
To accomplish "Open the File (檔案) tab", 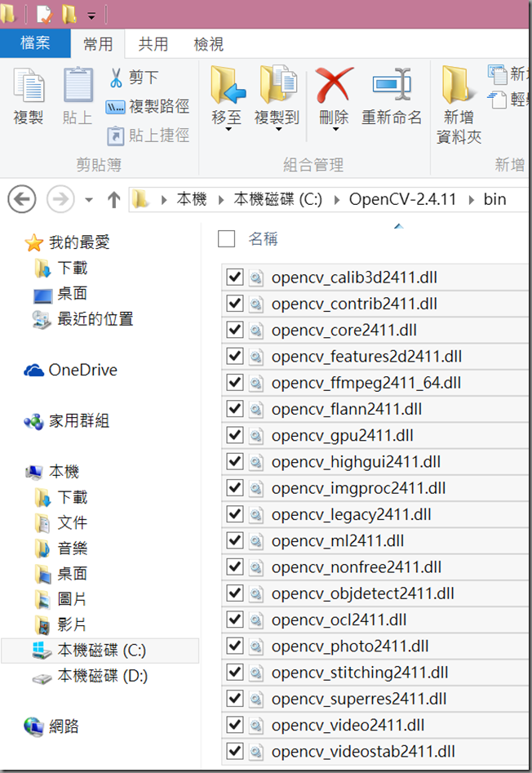I will [35, 43].
